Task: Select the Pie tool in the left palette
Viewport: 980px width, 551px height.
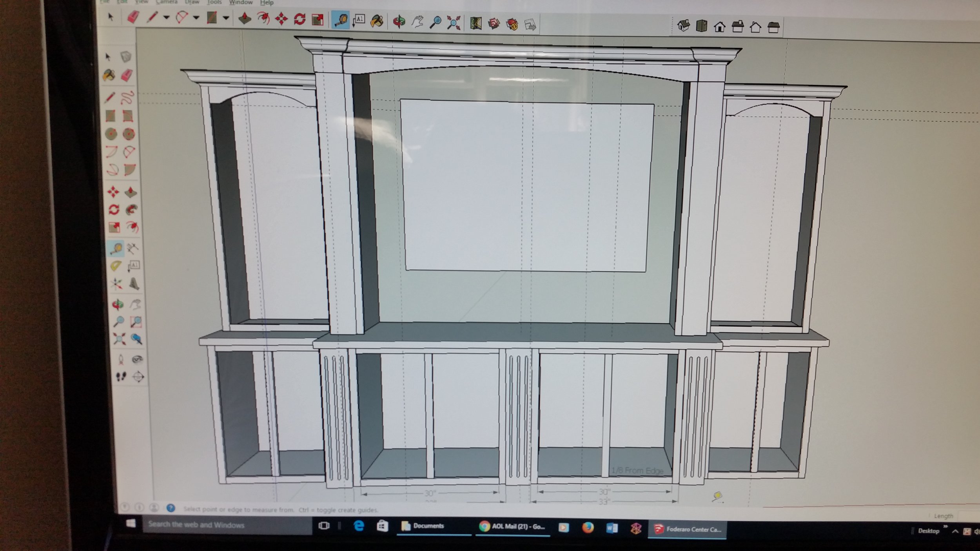Action: click(129, 170)
